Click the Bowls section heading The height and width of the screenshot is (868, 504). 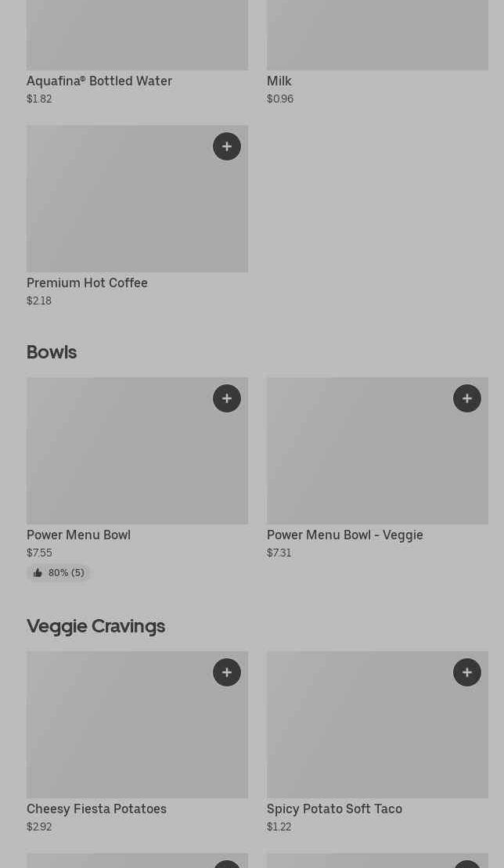(x=52, y=352)
